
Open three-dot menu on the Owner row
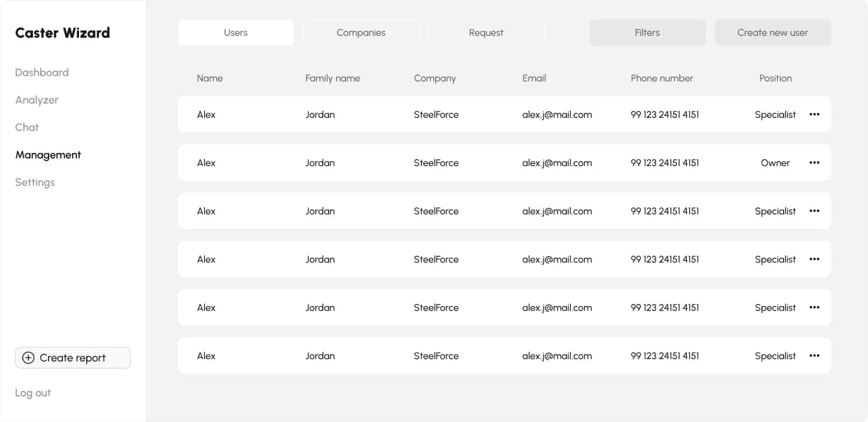point(814,163)
